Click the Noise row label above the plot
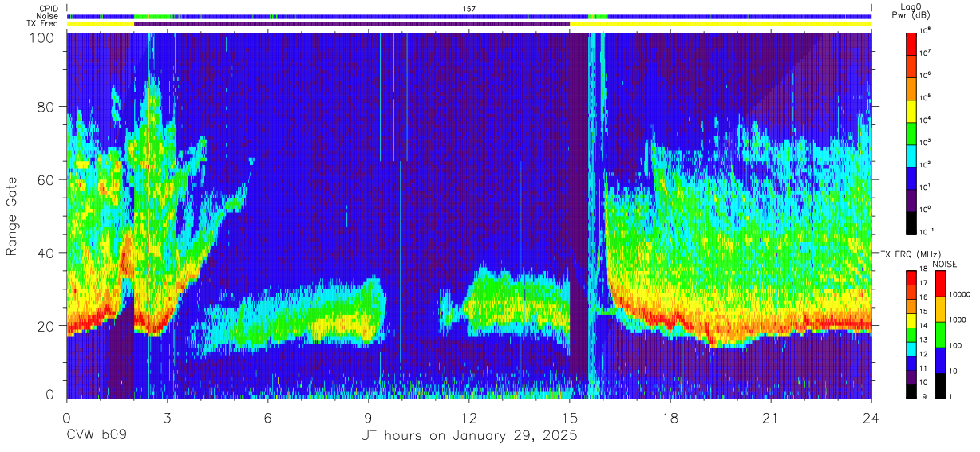980x452 pixels. [47, 16]
